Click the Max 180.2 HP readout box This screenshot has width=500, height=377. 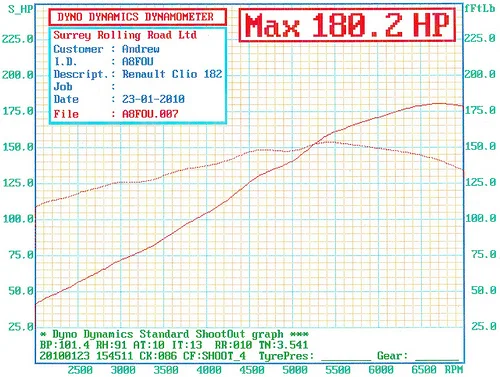point(347,25)
